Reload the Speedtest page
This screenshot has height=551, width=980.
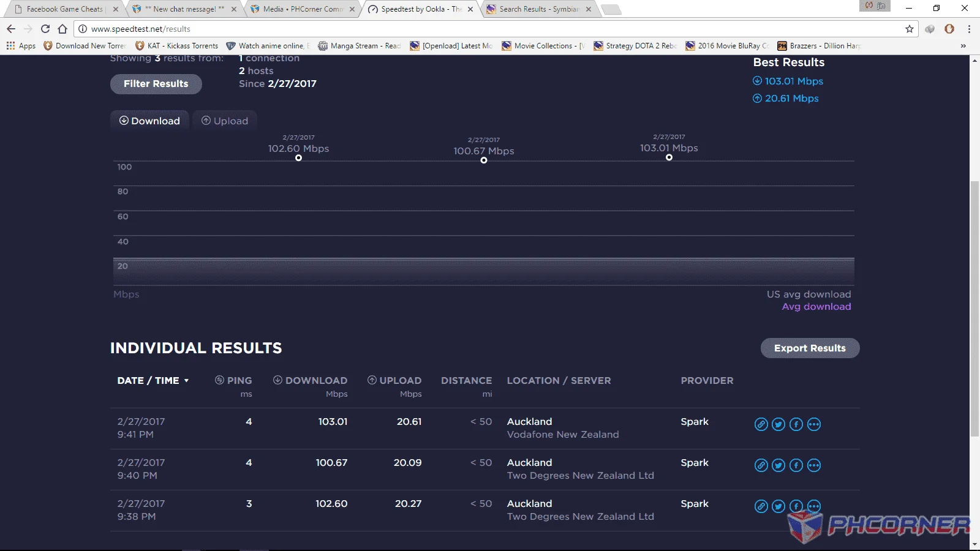(x=45, y=29)
